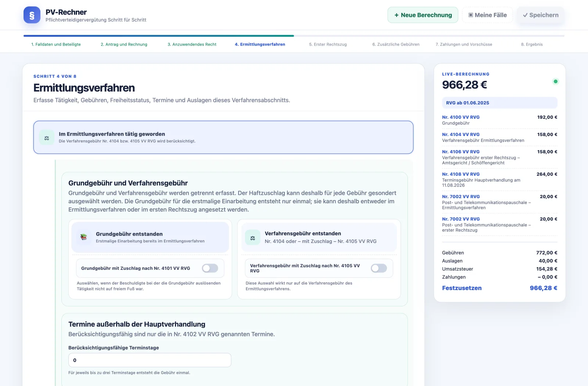588x386 pixels.
Task: Click the scales icon beside Verfahrensgebühr entstanden
Action: click(252, 238)
